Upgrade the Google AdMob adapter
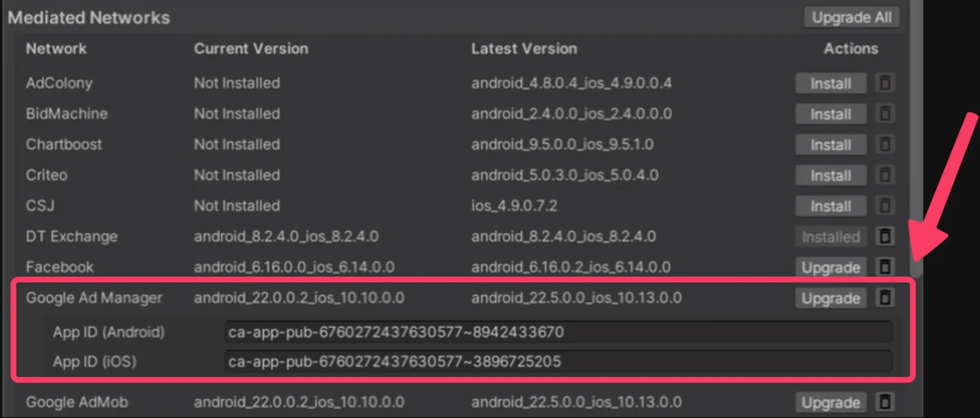The height and width of the screenshot is (418, 980). (831, 402)
